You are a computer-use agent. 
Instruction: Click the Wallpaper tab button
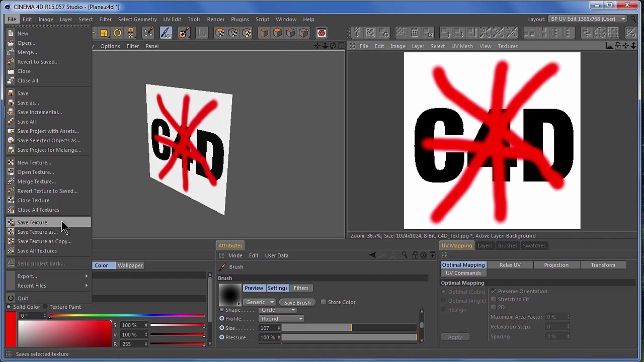(x=130, y=265)
